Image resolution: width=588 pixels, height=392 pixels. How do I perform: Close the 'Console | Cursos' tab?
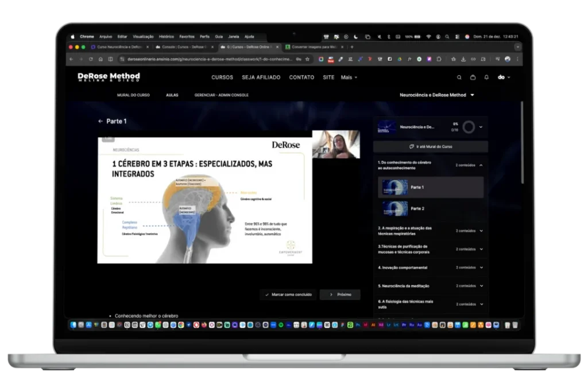tap(212, 47)
